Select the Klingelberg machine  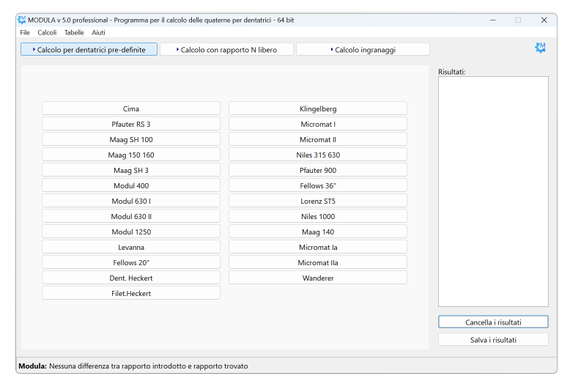point(318,108)
